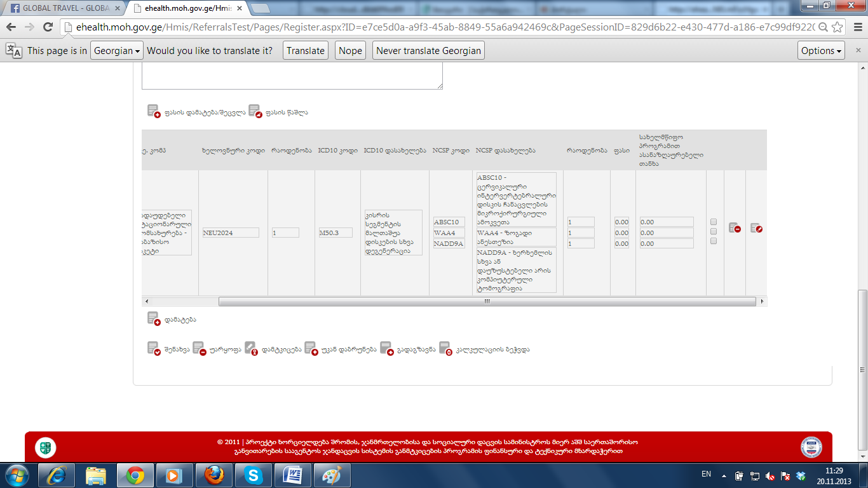
Task: Switch to the GLOBAL TRAVEL browser tab
Action: [64, 8]
